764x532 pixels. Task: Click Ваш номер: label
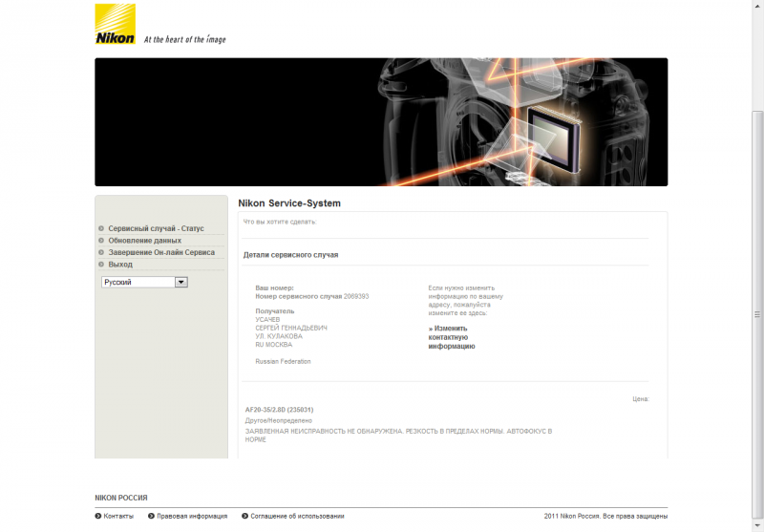[x=275, y=287]
